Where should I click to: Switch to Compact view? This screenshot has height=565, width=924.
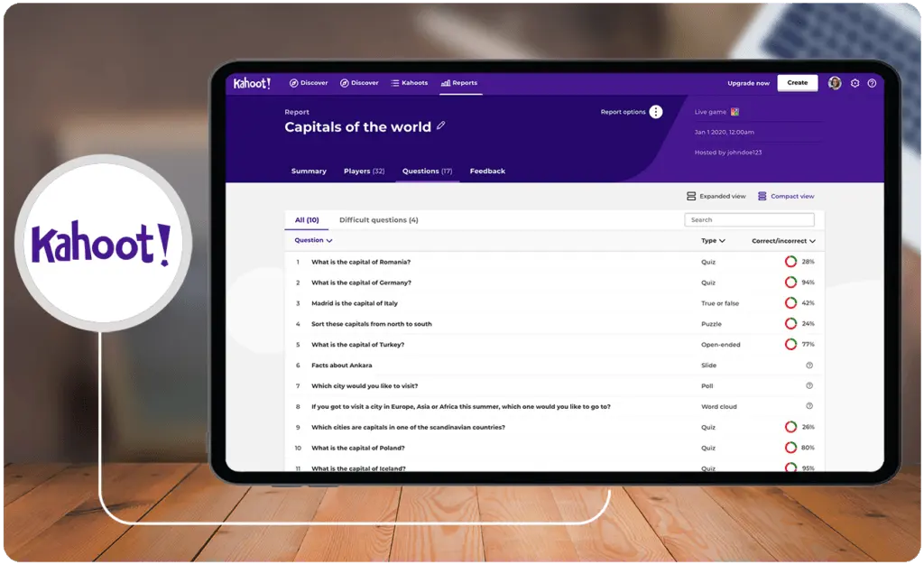click(x=786, y=196)
